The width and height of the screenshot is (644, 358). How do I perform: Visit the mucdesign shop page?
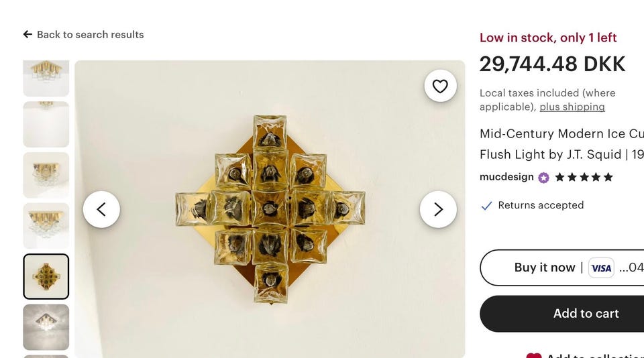506,177
